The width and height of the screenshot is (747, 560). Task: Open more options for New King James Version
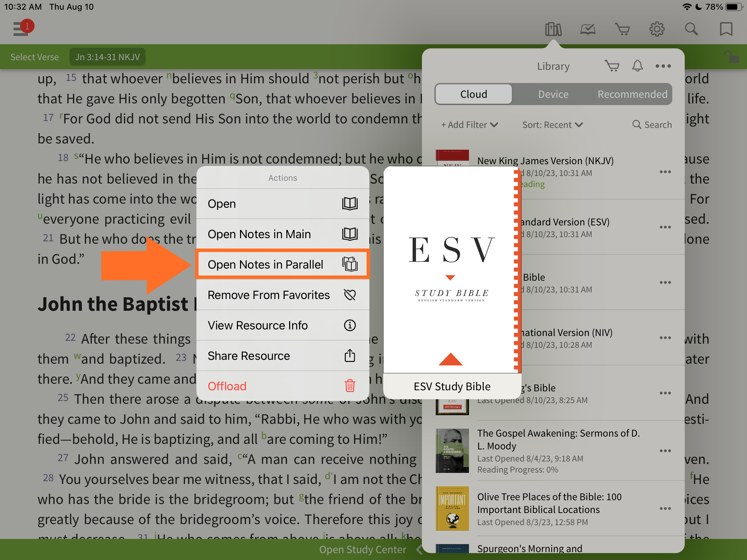pos(665,172)
